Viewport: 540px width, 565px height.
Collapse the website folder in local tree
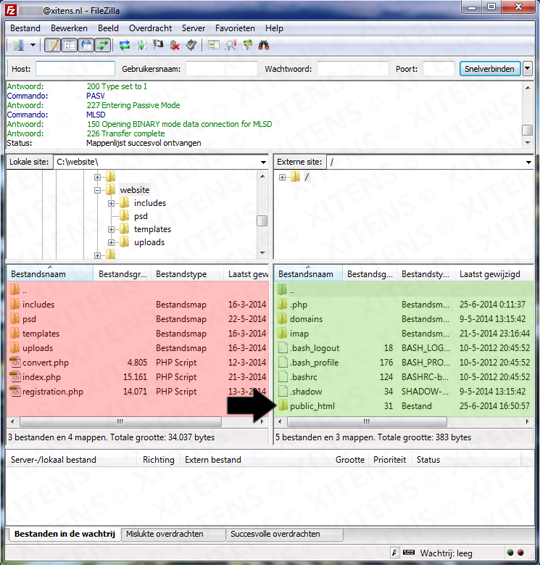[x=97, y=190]
